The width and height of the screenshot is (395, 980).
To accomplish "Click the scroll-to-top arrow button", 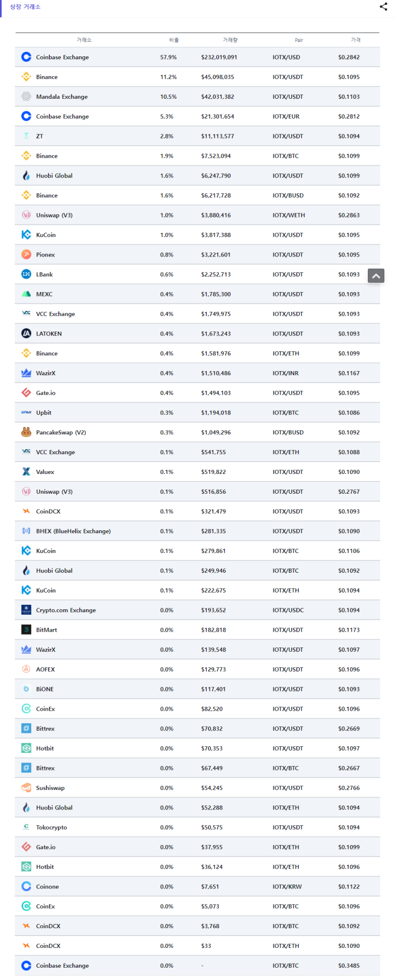I will (376, 276).
